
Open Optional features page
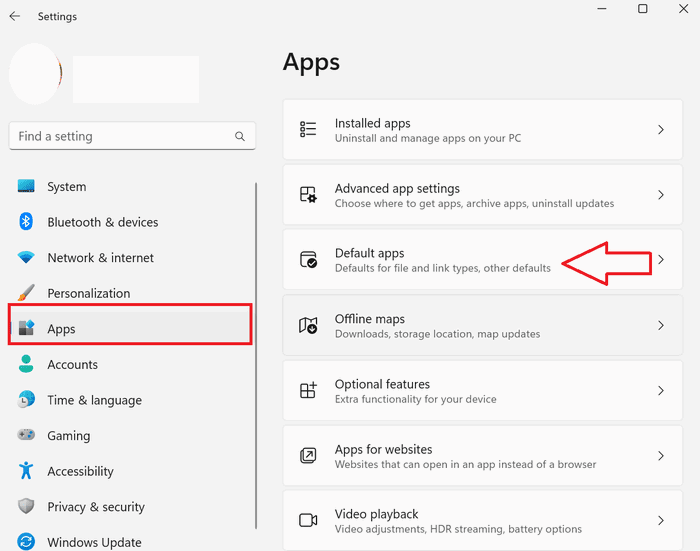click(x=483, y=390)
